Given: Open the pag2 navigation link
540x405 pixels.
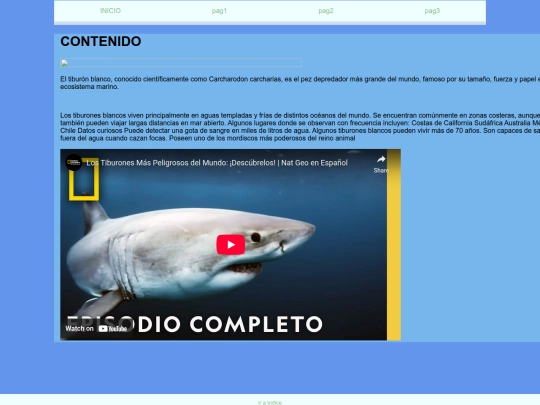Looking at the screenshot, I should (x=326, y=11).
